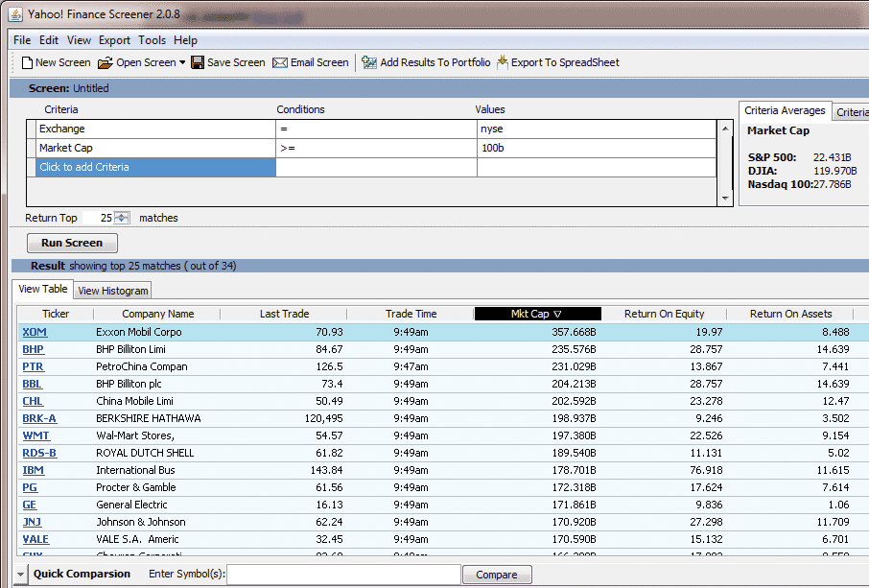The image size is (869, 588).
Task: Click the Export To SpreadSheet icon
Action: click(502, 63)
